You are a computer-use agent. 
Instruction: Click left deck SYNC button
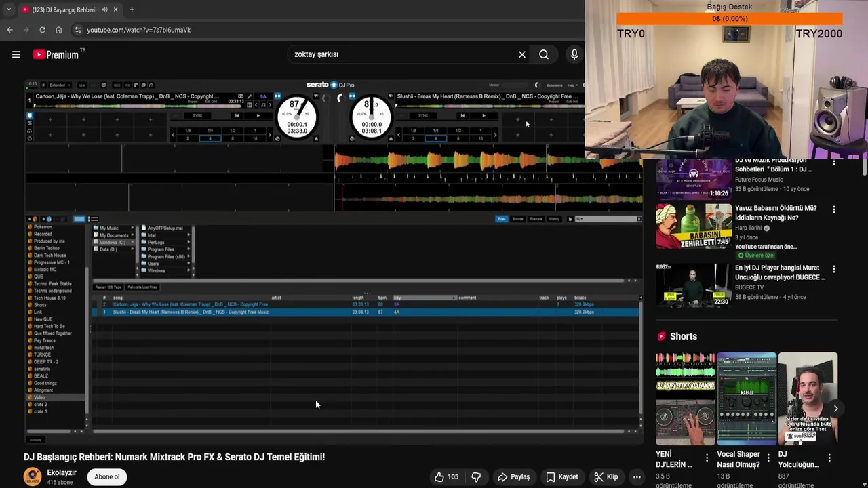tap(197, 115)
